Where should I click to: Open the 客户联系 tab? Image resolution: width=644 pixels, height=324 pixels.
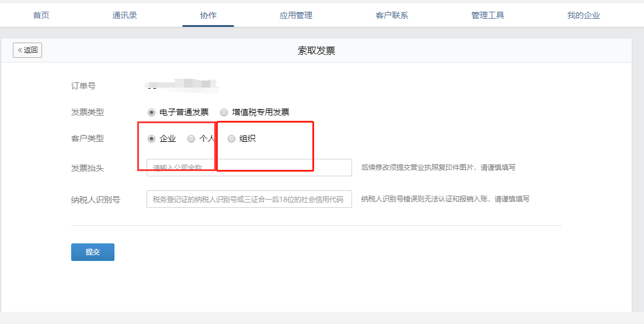point(392,15)
